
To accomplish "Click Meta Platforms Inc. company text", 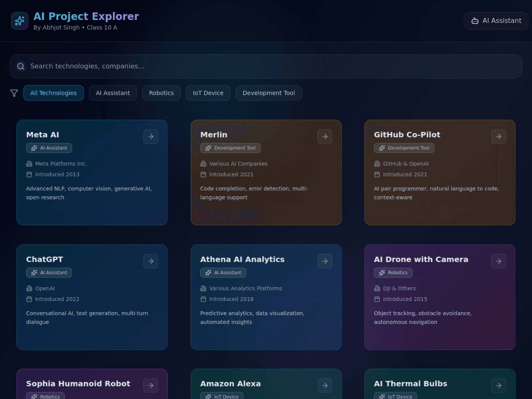I will point(61,164).
